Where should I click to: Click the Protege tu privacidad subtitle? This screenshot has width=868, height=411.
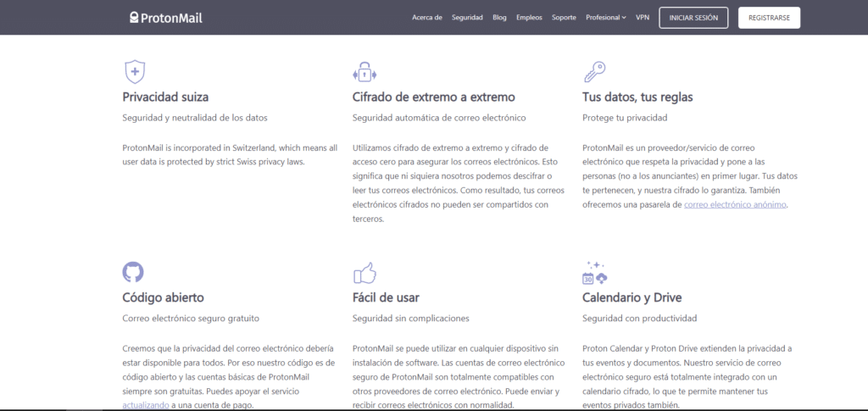click(625, 118)
